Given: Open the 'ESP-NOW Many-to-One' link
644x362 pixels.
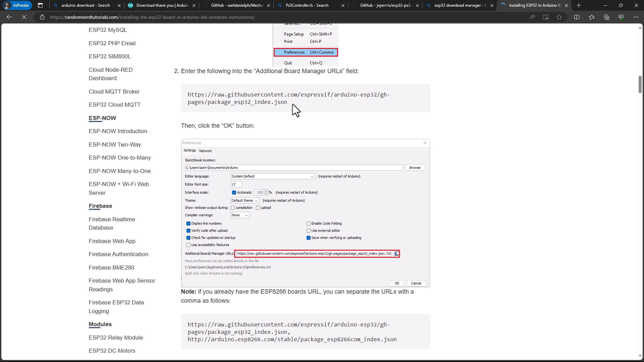Looking at the screenshot, I should tap(120, 171).
